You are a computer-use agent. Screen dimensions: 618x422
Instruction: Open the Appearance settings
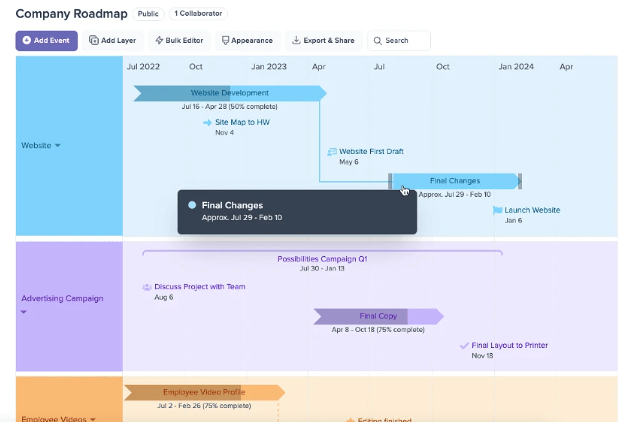[248, 41]
